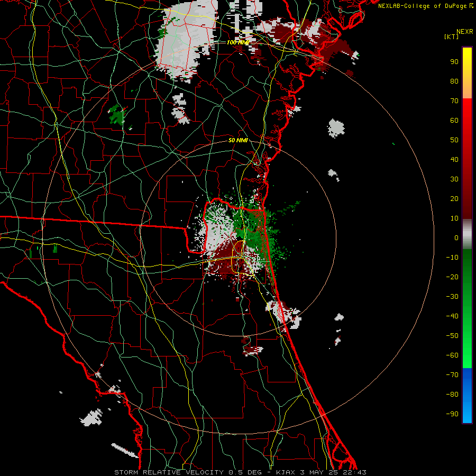Click the positive 80 scale value
This screenshot has height=476, width=476.
tap(454, 81)
